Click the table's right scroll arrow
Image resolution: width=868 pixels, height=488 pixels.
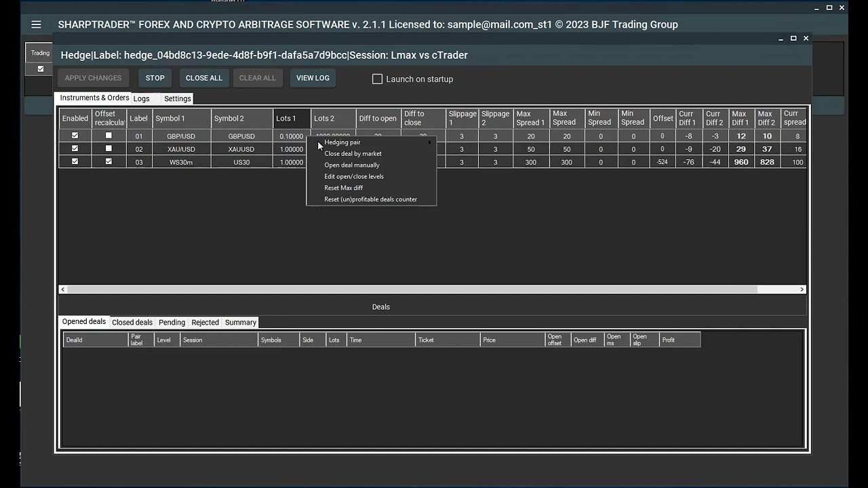[802, 289]
